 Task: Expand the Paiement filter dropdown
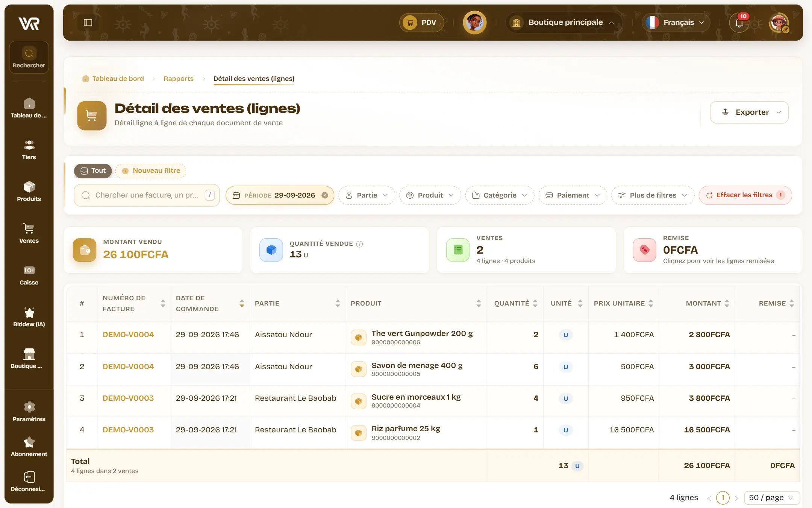pyautogui.click(x=573, y=195)
